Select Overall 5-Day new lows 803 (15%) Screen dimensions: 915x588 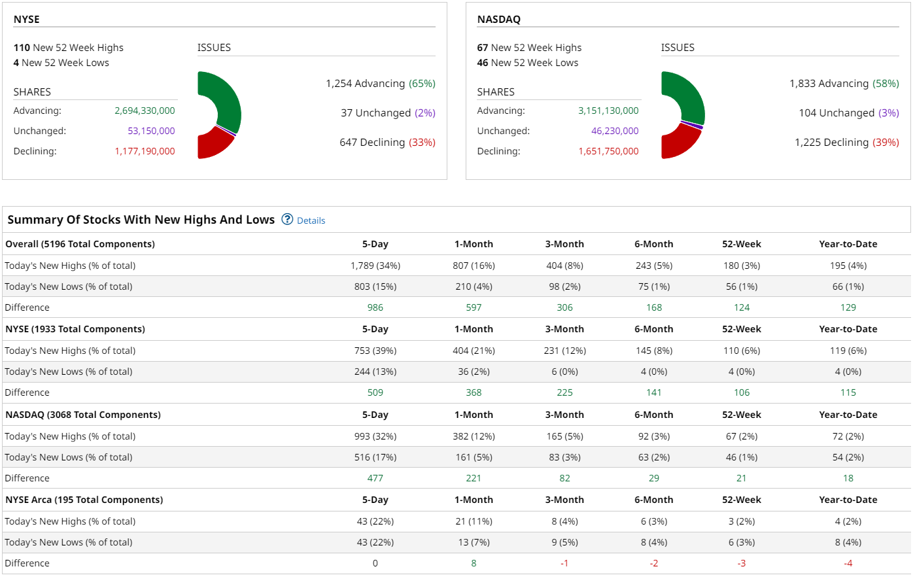coord(375,286)
